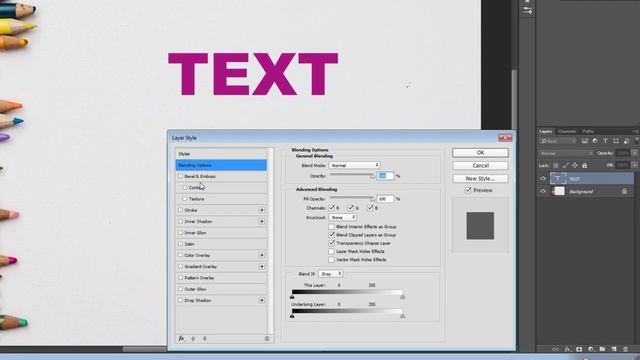The height and width of the screenshot is (360, 640).
Task: Open layer blend mode dropdown in Layers panel
Action: (566, 153)
